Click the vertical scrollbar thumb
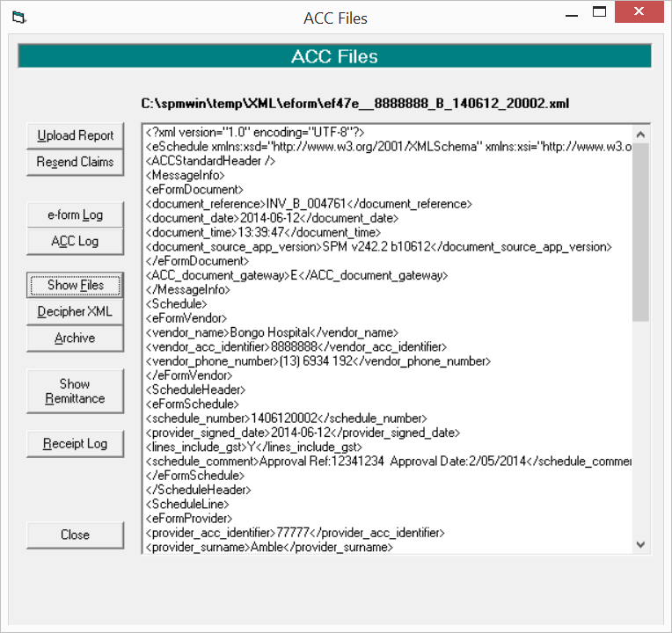Screen dimensions: 672x633 click(640, 232)
